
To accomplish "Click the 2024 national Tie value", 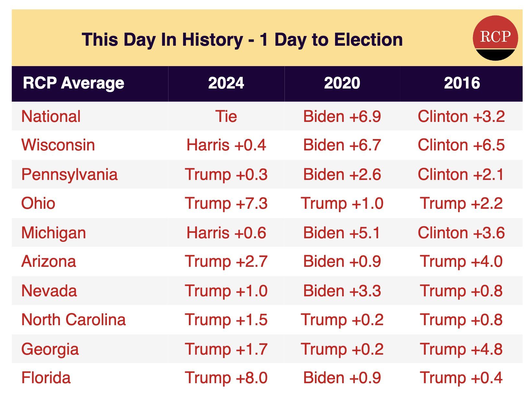I will 226,116.
